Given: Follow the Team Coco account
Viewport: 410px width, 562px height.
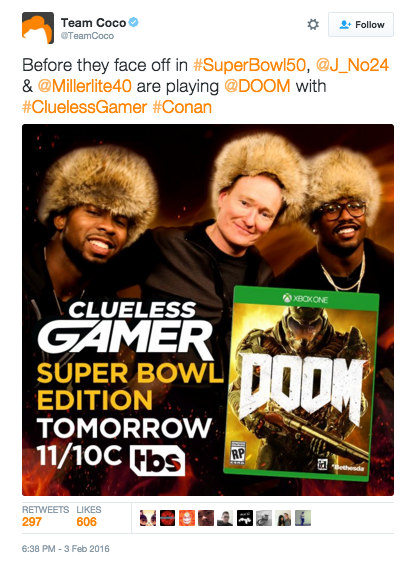Looking at the screenshot, I should coord(361,24).
